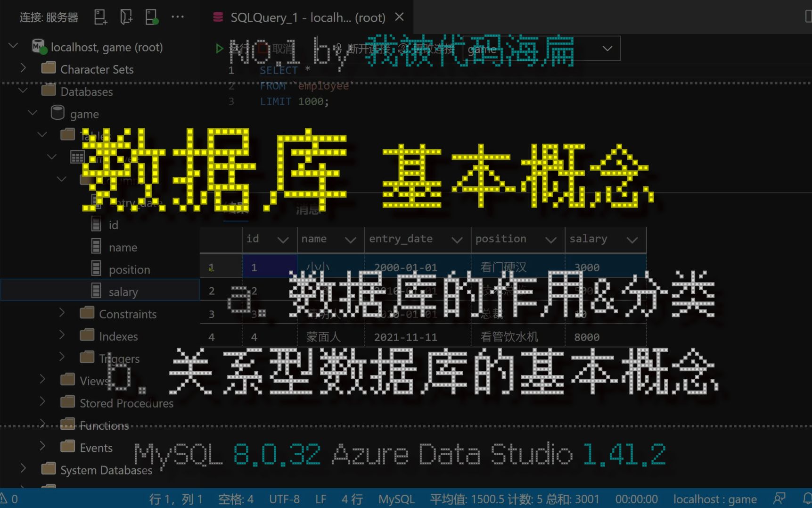Click the feedback icon in status bar
The image size is (812, 508).
(779, 499)
